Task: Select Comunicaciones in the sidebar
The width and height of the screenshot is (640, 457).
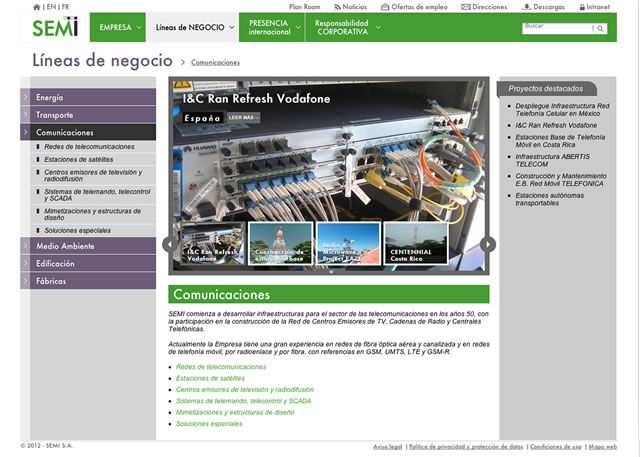Action: pyautogui.click(x=88, y=132)
